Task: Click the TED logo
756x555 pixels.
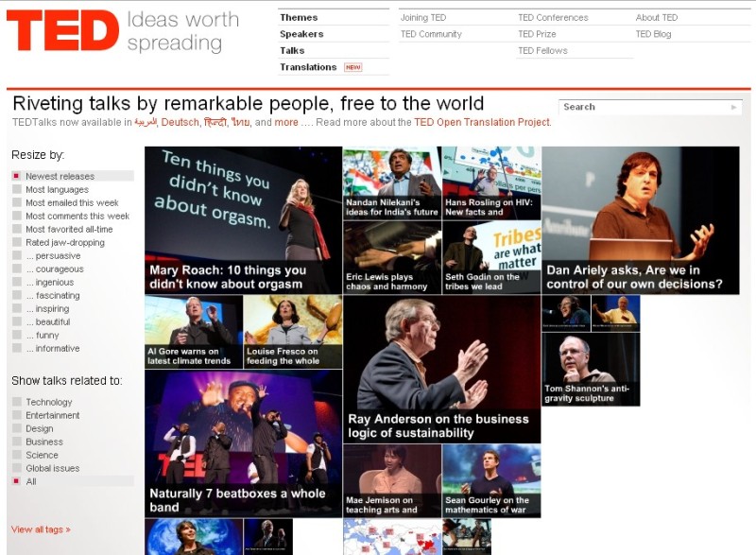Action: [x=62, y=30]
